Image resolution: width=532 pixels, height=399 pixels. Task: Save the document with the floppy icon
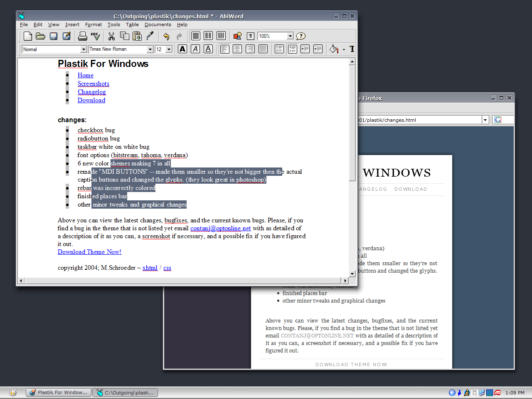pyautogui.click(x=54, y=36)
